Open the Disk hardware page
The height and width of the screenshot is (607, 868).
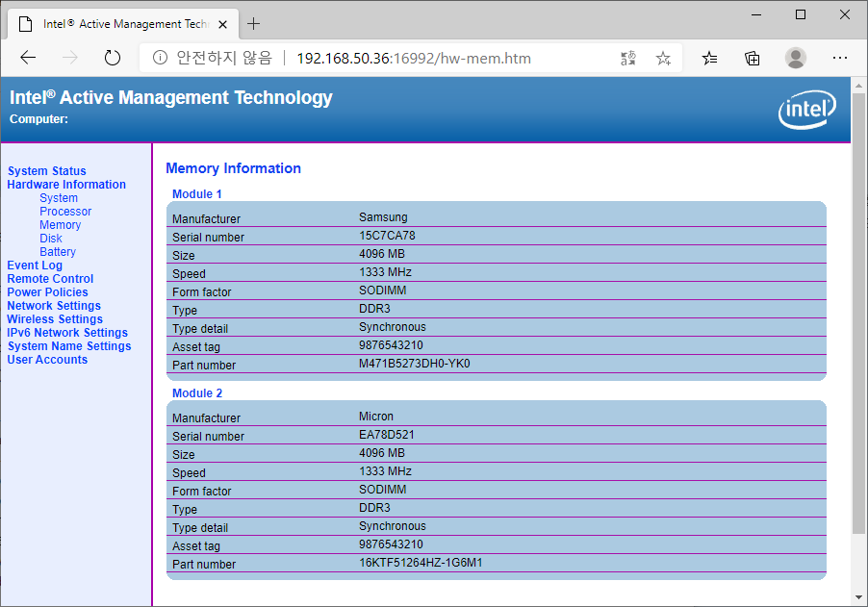pyautogui.click(x=51, y=239)
